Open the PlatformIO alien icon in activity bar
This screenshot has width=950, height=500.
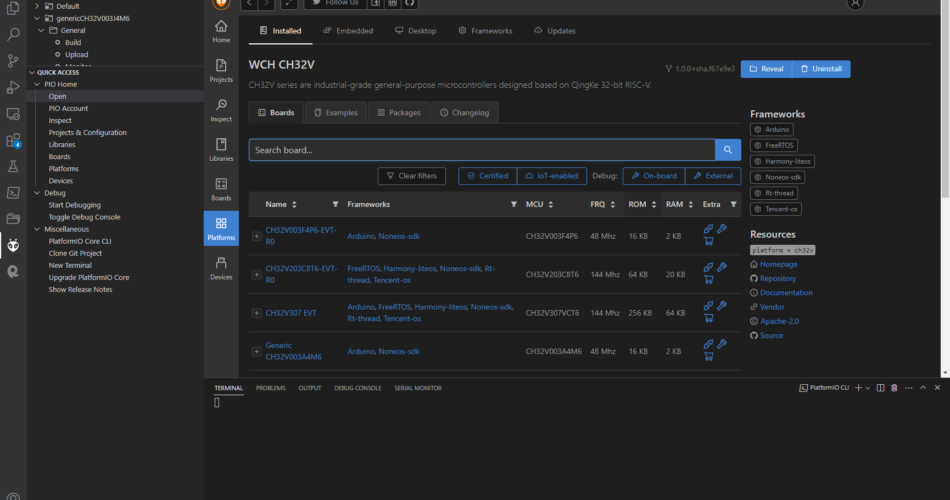[x=13, y=245]
